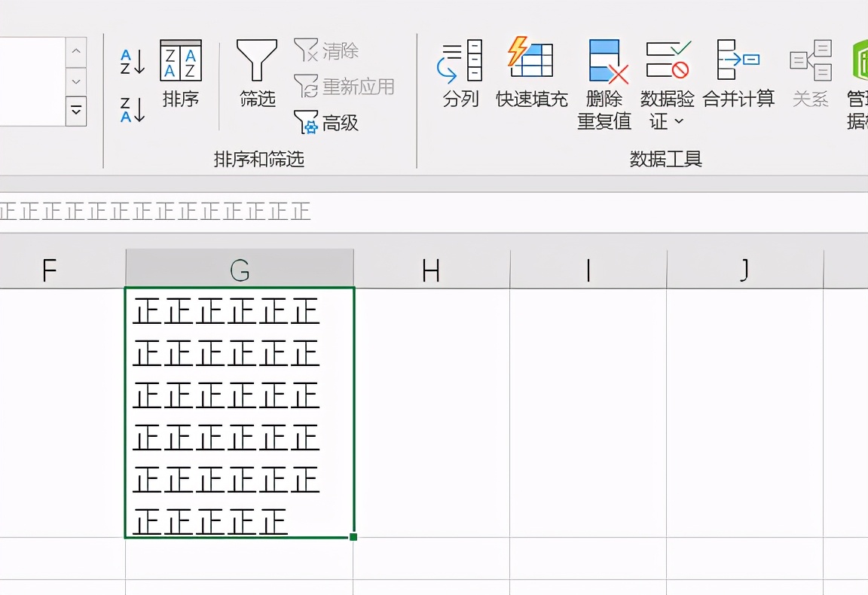Select column G header
Image resolution: width=868 pixels, height=595 pixels.
click(240, 269)
